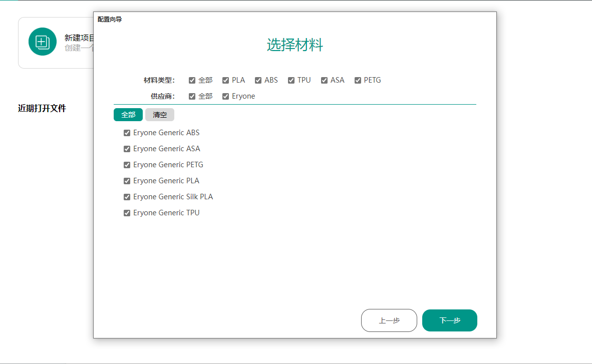Click the 新建项目 card text
Screen dimensions: 592x364
79,38
